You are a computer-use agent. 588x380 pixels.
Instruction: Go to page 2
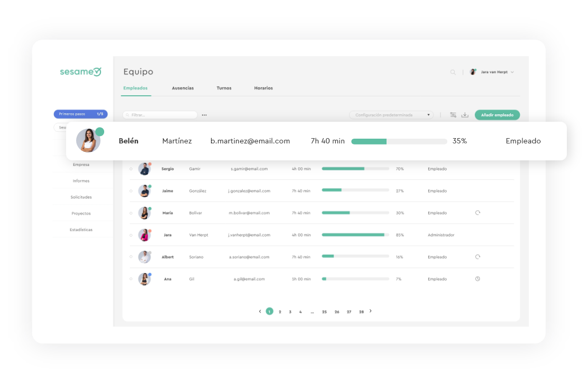tap(280, 312)
